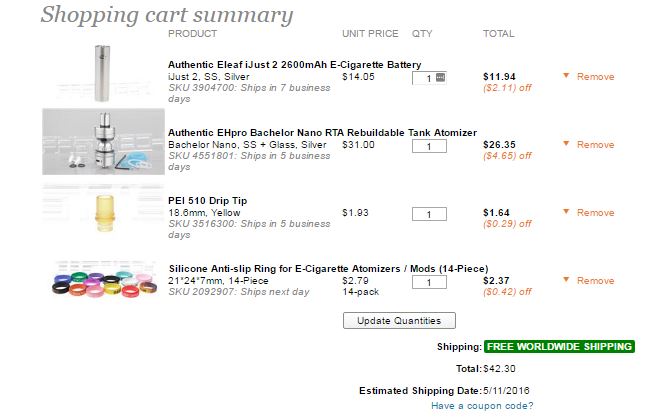This screenshot has height=418, width=661.
Task: Open the colorful silicone rings image
Action: (x=101, y=280)
